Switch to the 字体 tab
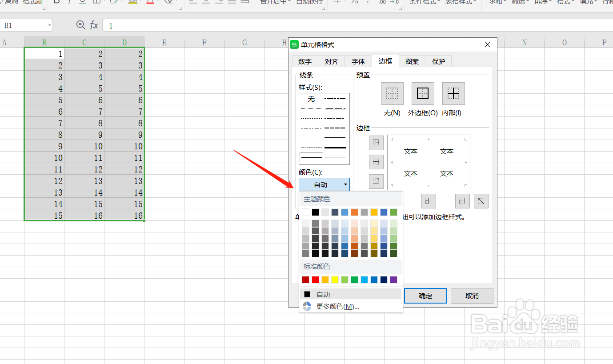The image size is (613, 364). (x=358, y=61)
